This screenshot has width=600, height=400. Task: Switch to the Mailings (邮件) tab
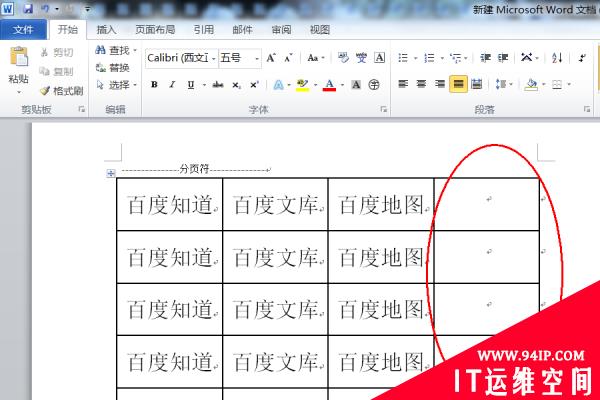click(242, 29)
